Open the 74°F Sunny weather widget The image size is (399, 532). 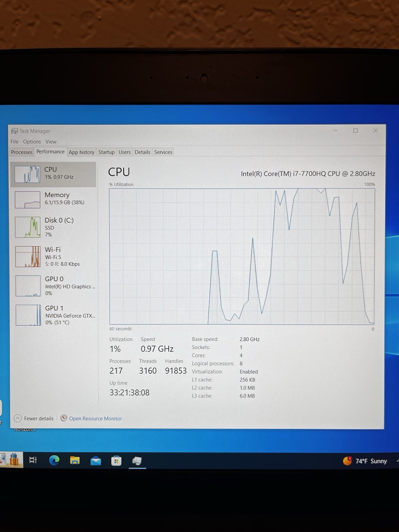(365, 461)
